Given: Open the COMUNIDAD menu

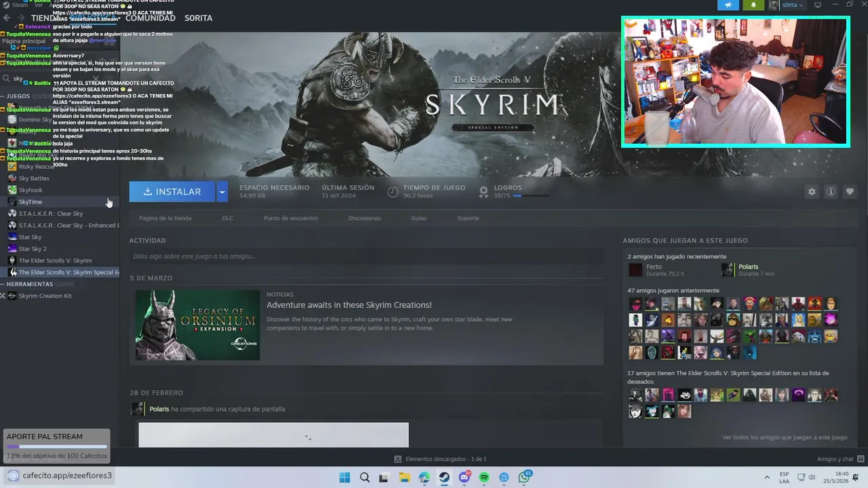Looking at the screenshot, I should [151, 18].
